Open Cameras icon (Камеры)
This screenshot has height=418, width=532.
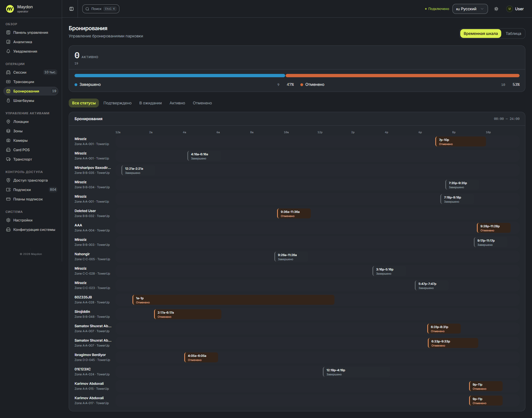tap(8, 140)
